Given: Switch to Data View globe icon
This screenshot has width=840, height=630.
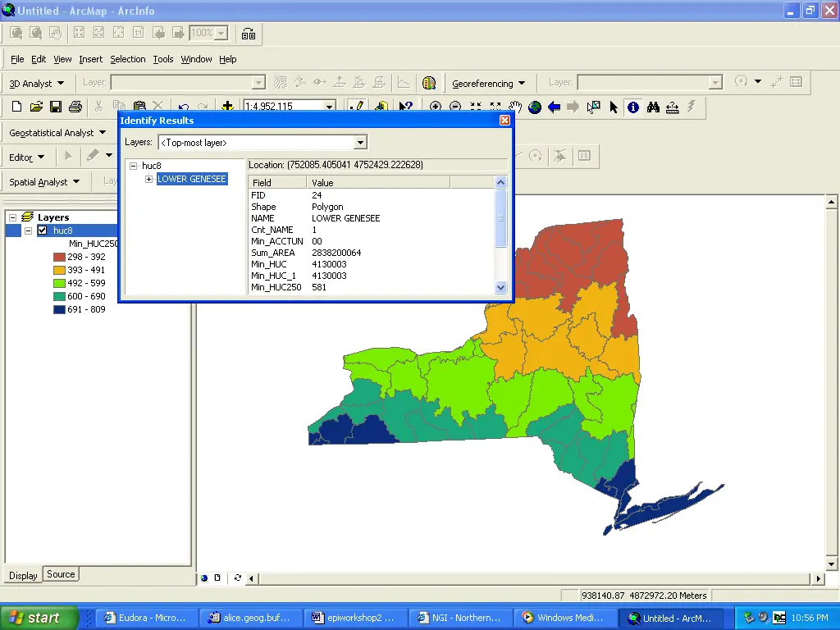Looking at the screenshot, I should pos(204,578).
